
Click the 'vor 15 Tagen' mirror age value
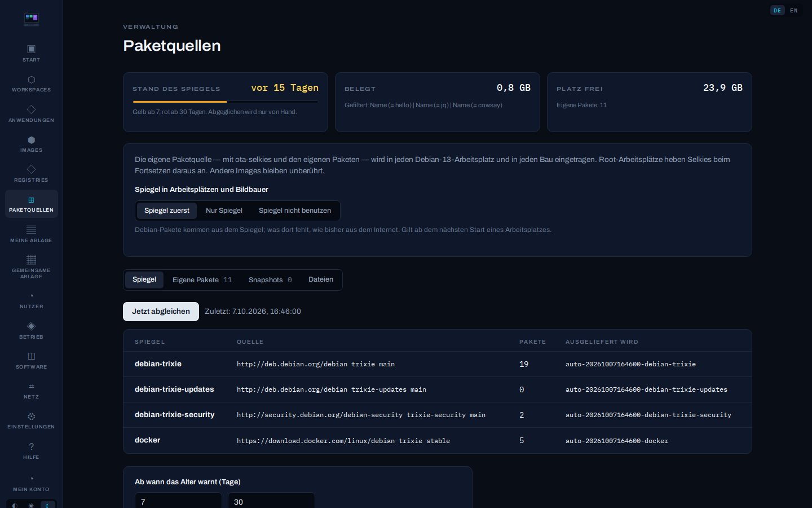285,88
